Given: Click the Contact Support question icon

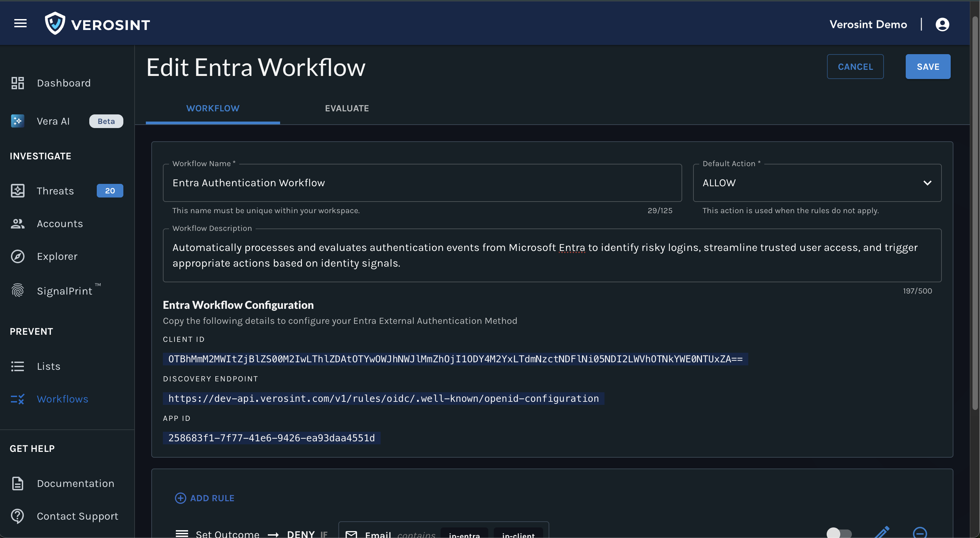Looking at the screenshot, I should pyautogui.click(x=17, y=516).
